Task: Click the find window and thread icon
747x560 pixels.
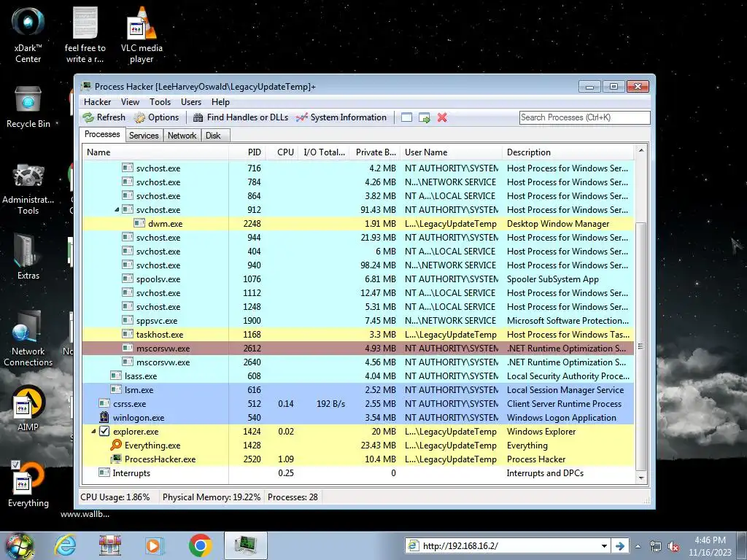Action: [x=424, y=117]
